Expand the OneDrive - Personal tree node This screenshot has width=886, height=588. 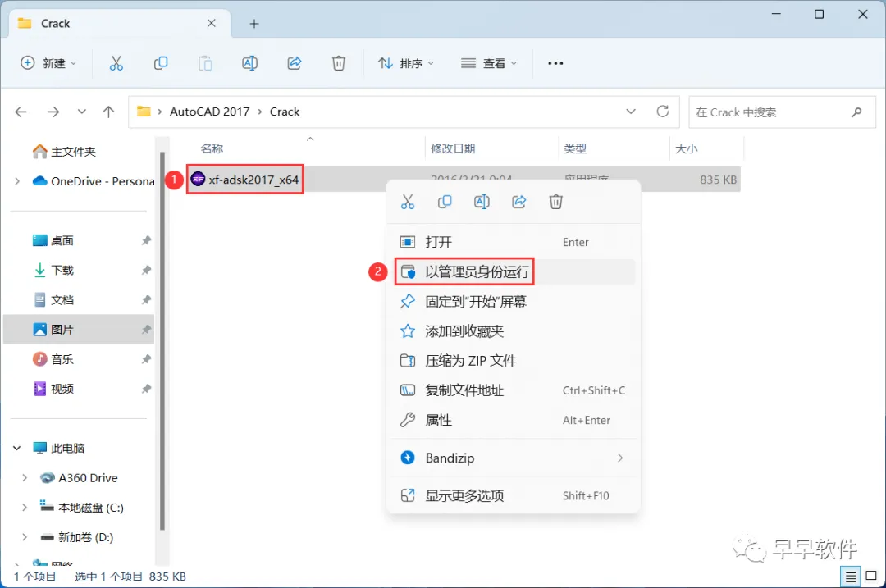coord(17,181)
